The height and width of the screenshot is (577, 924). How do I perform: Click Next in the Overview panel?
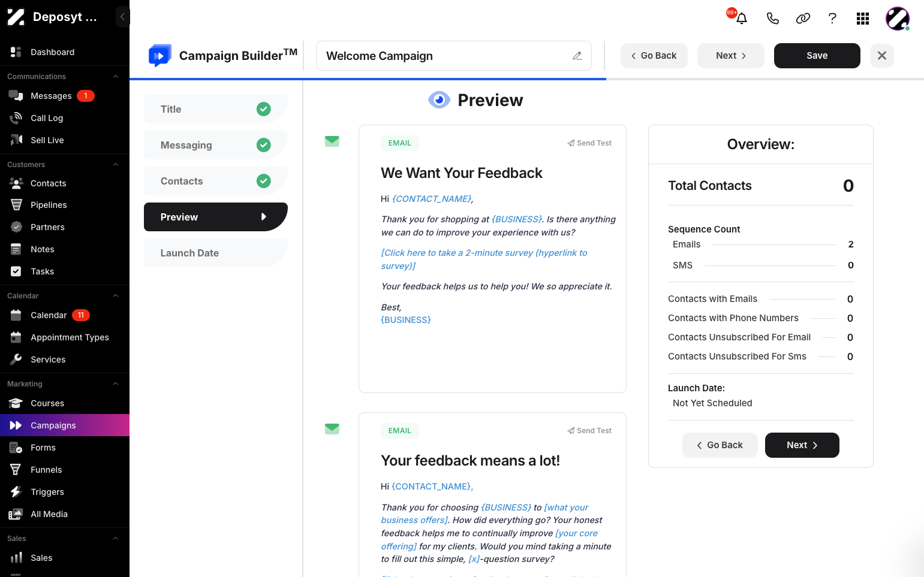802,445
